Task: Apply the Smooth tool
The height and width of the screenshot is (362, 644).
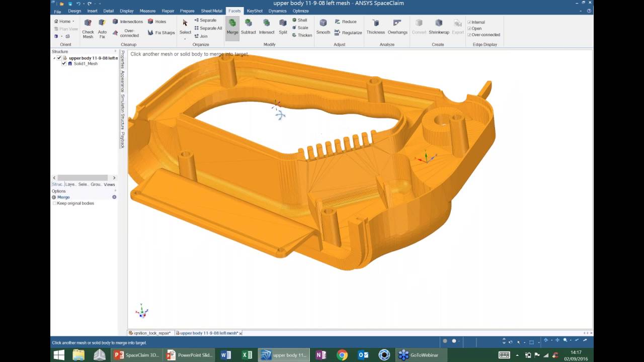Action: 323,27
